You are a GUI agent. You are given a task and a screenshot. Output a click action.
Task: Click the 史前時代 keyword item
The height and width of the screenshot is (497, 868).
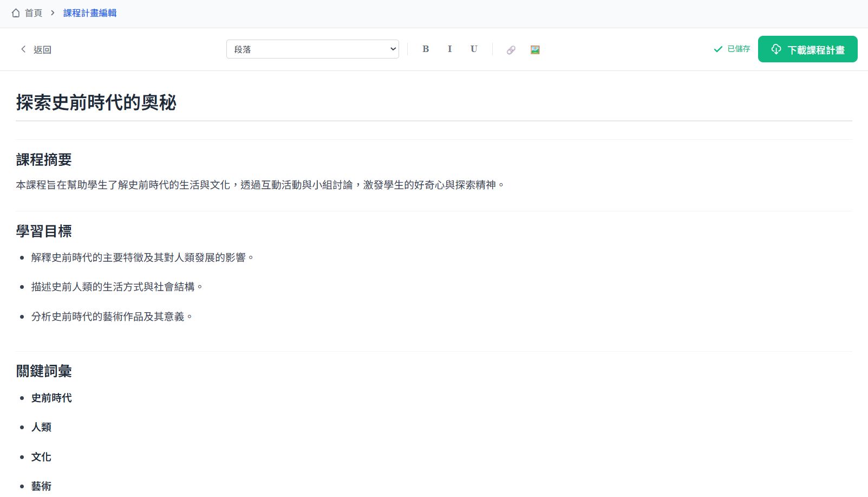[x=51, y=398]
